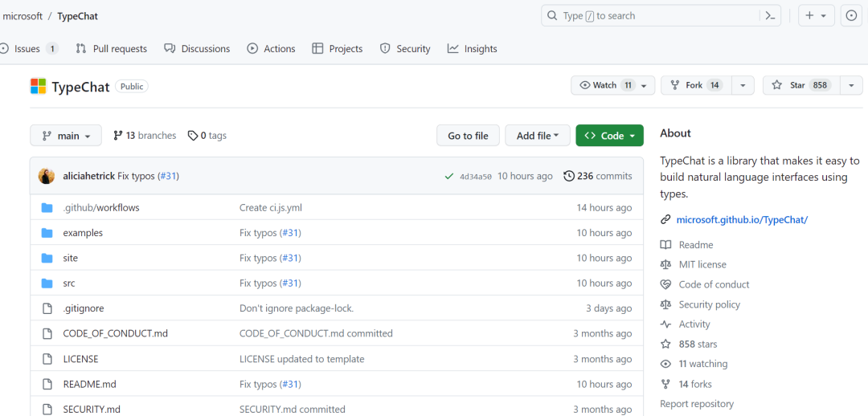The width and height of the screenshot is (868, 416).
Task: Open the #31 link in the README.md row
Action: 289,384
